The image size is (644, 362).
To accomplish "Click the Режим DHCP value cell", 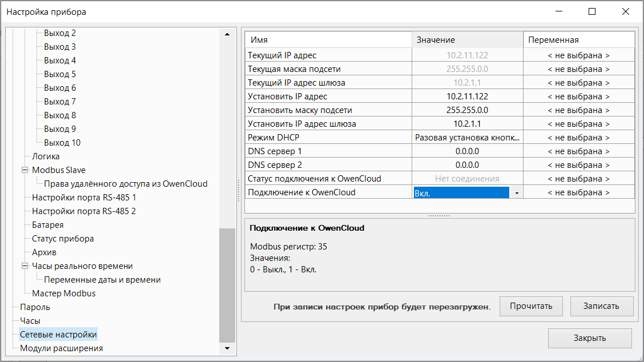I will (x=467, y=138).
